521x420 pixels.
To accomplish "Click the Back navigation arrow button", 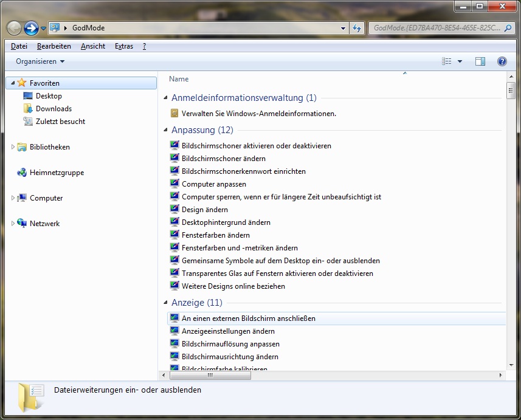I will coord(15,28).
